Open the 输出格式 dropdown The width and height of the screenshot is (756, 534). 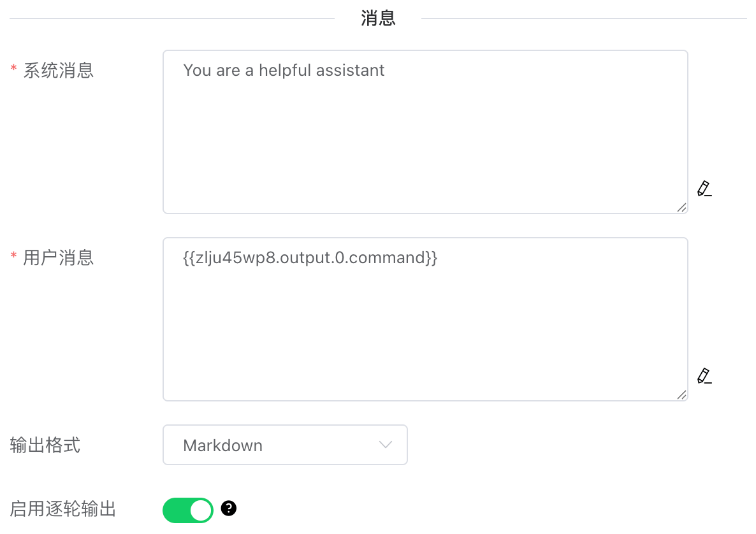click(x=285, y=445)
